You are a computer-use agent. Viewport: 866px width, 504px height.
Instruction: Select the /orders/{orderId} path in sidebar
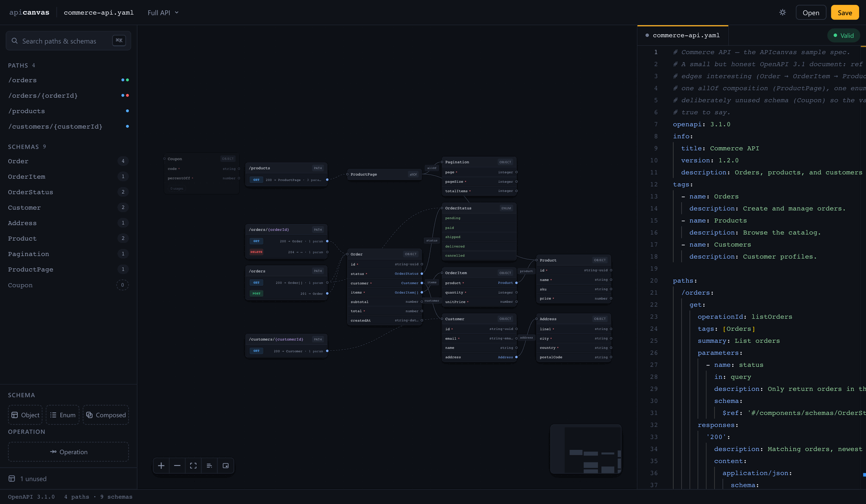(68, 96)
